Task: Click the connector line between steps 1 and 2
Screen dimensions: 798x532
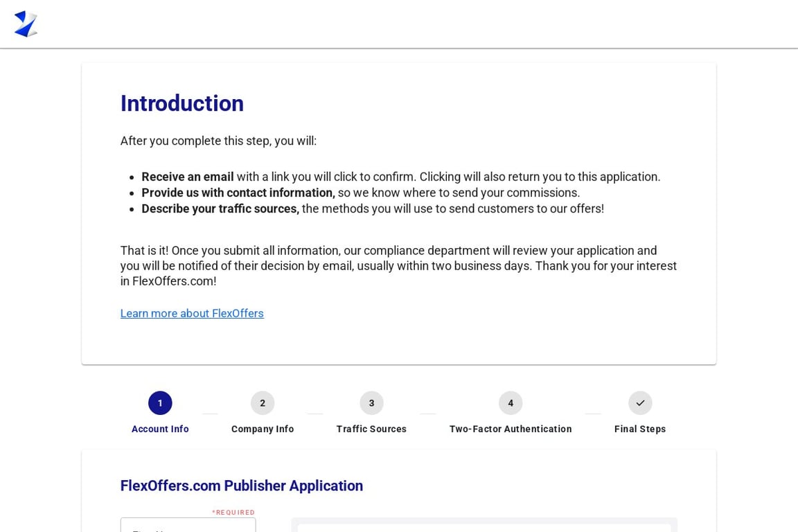Action: coord(210,412)
